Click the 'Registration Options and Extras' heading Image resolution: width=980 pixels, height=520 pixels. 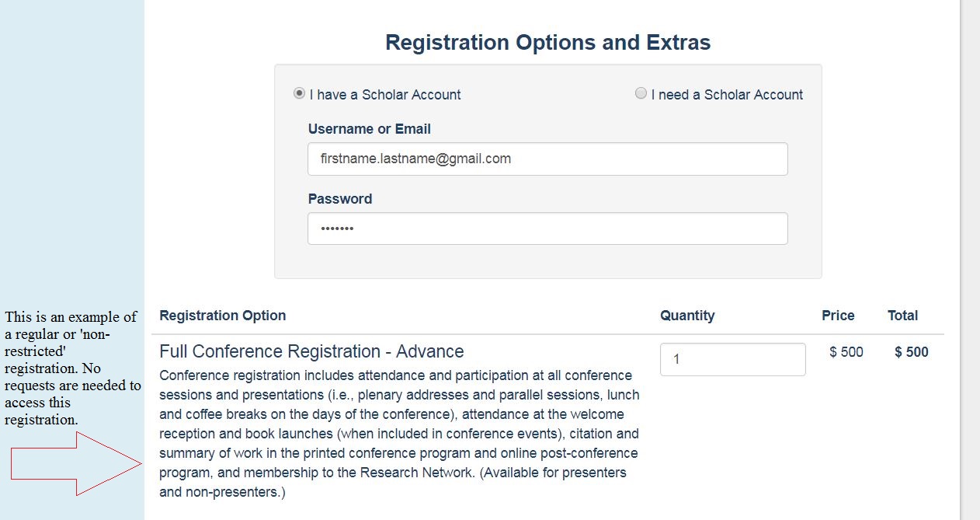(547, 42)
